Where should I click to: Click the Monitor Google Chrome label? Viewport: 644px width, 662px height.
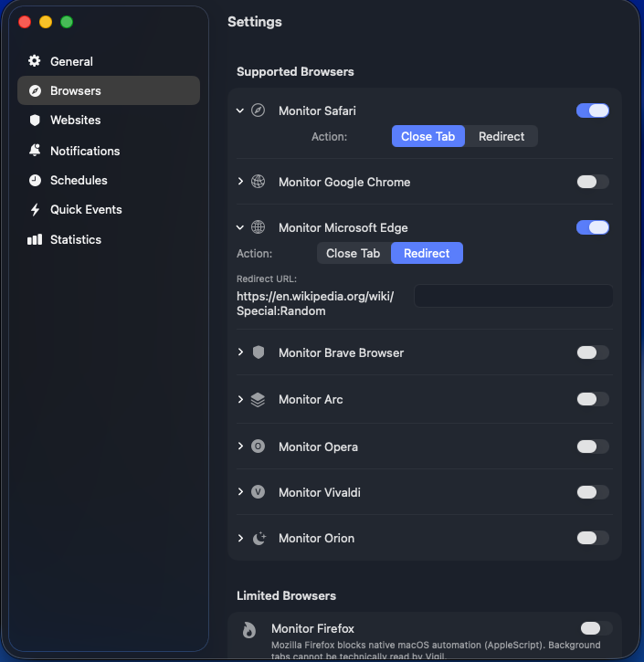[344, 182]
